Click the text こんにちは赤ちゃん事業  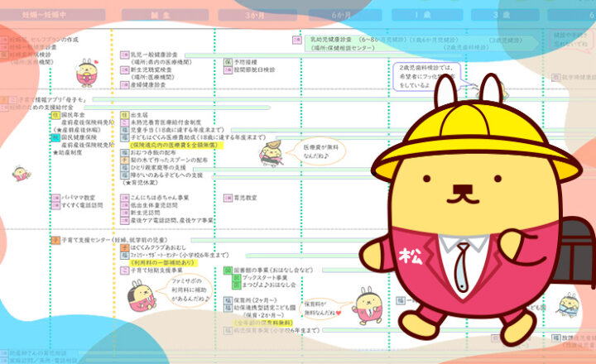point(160,198)
